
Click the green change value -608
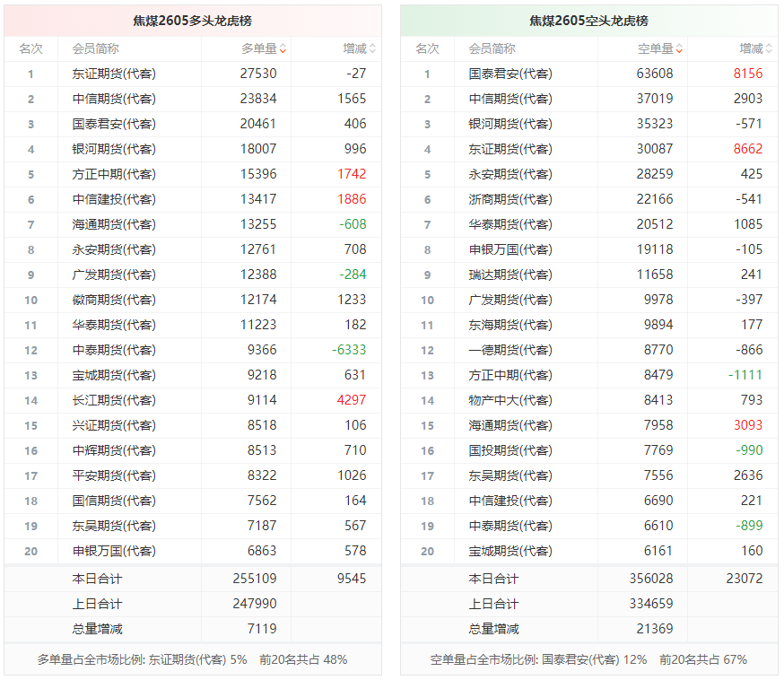[x=353, y=224]
